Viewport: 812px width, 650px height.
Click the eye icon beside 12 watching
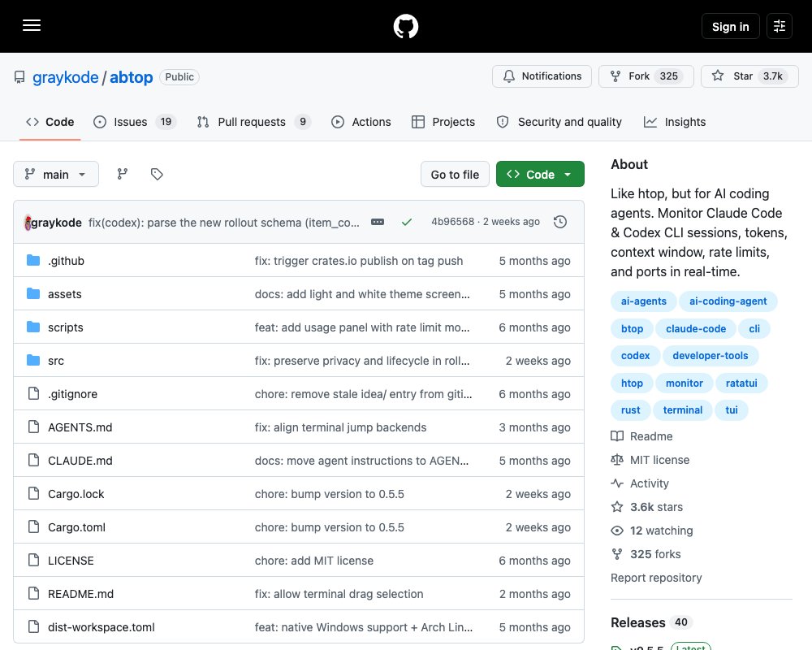(x=617, y=531)
